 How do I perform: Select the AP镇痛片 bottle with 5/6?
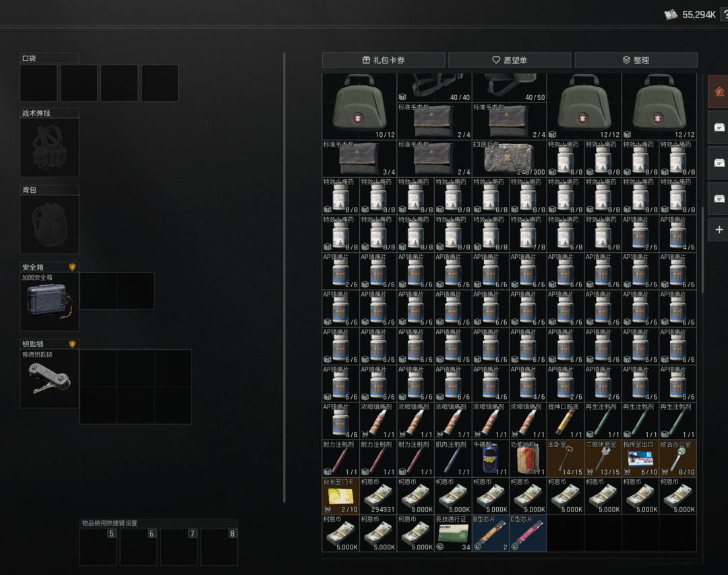click(678, 383)
